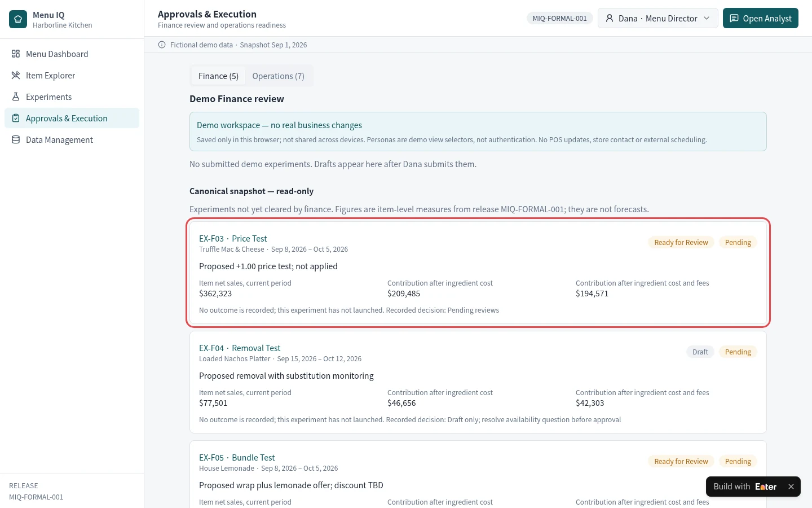This screenshot has height=508, width=812.
Task: Click the Demo Finance review heading
Action: pyautogui.click(x=237, y=99)
